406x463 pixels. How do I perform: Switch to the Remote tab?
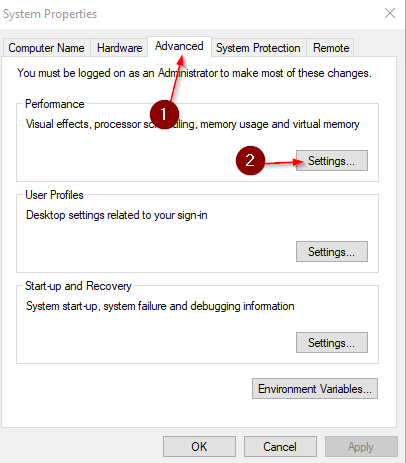tap(331, 48)
